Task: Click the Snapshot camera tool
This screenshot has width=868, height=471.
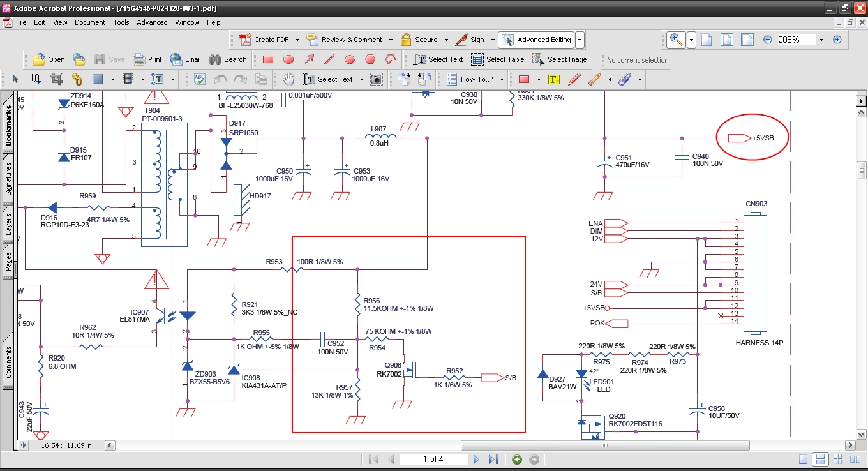Action: (377, 79)
